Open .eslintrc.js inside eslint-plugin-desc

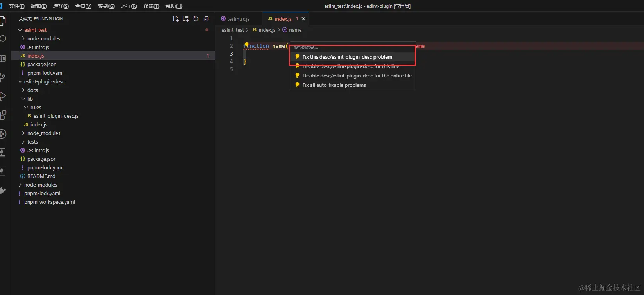click(x=113, y=150)
